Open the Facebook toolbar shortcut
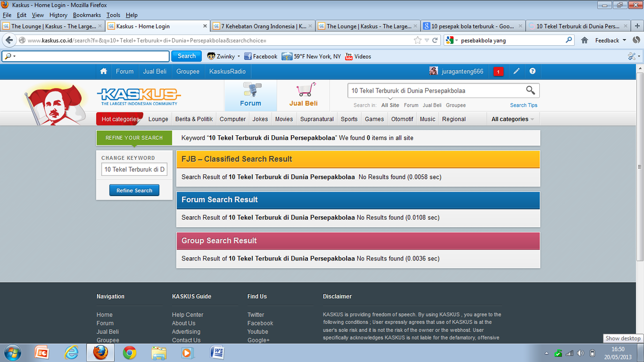The image size is (644, 362). [x=261, y=56]
